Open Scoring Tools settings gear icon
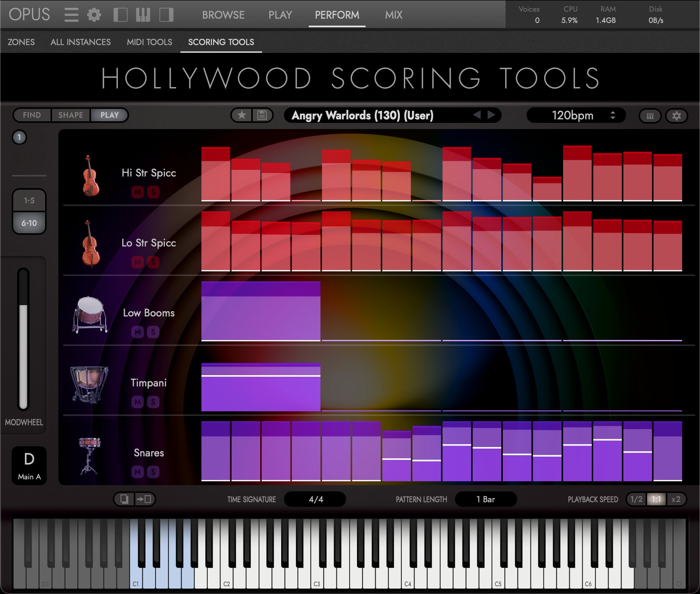Image resolution: width=700 pixels, height=594 pixels. coord(677,116)
